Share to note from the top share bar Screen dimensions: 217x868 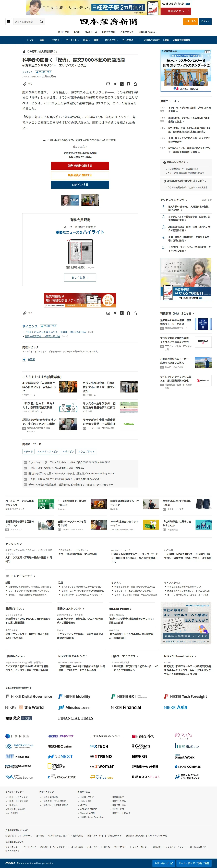[x=115, y=84]
